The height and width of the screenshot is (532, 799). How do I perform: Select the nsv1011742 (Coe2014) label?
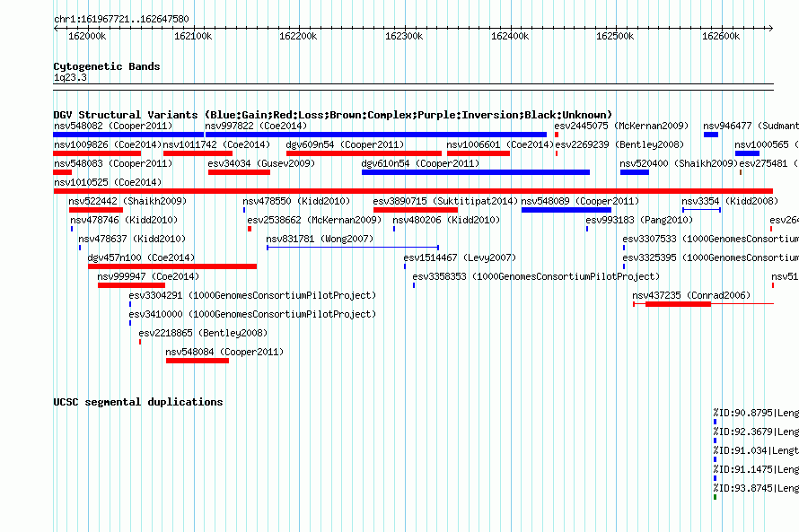(216, 144)
